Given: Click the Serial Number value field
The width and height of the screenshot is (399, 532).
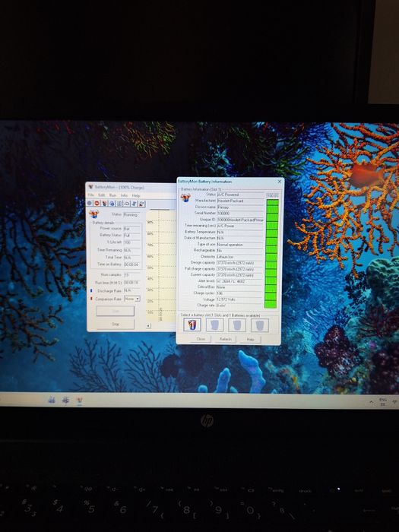Looking at the screenshot, I should coord(240,213).
